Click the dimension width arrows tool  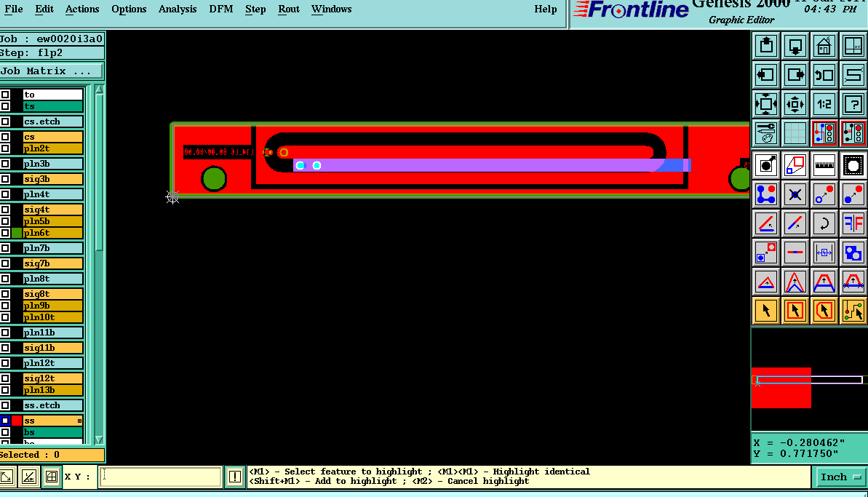(x=824, y=253)
